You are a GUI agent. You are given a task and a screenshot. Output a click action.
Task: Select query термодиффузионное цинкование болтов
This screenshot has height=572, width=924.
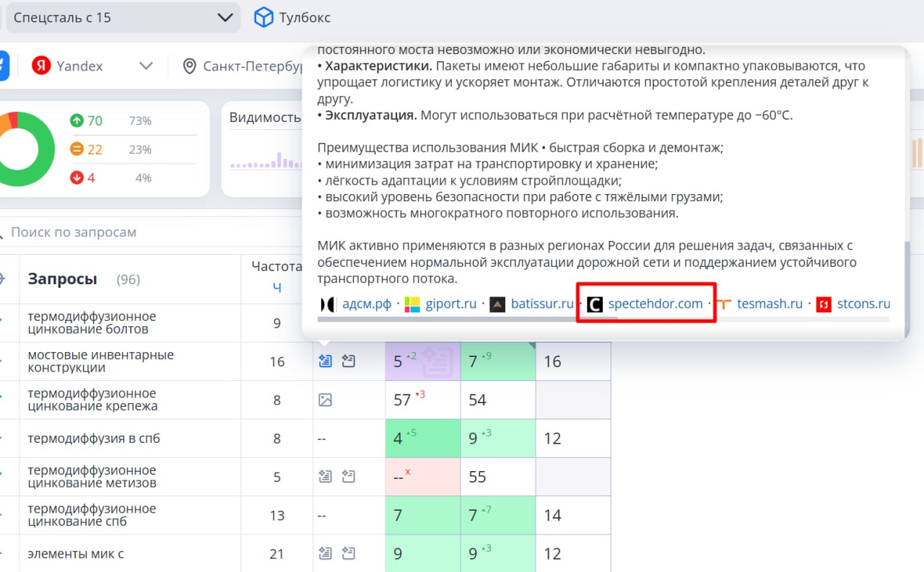pyautogui.click(x=92, y=322)
